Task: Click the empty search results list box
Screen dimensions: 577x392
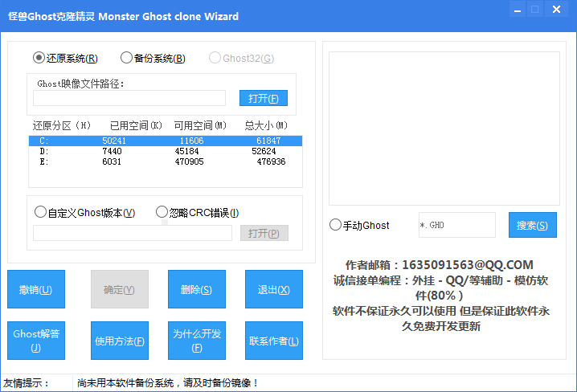Action: (x=444, y=129)
